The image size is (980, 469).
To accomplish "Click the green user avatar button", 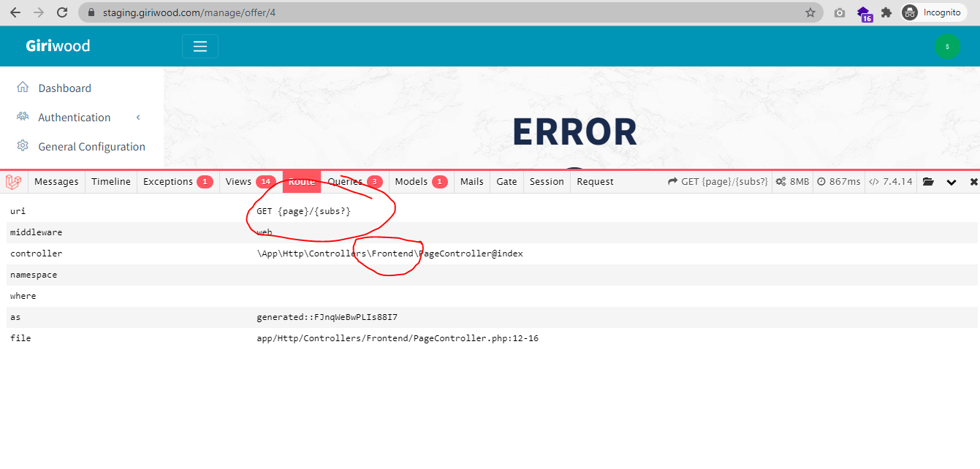I will tap(947, 45).
